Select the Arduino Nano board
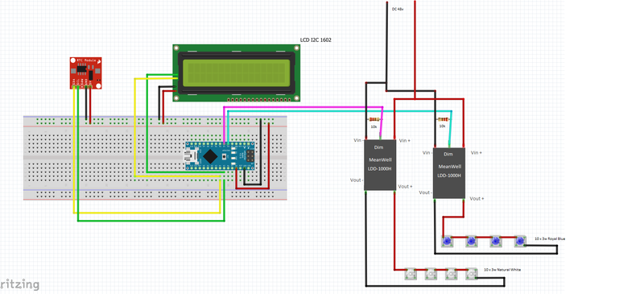 coord(220,155)
